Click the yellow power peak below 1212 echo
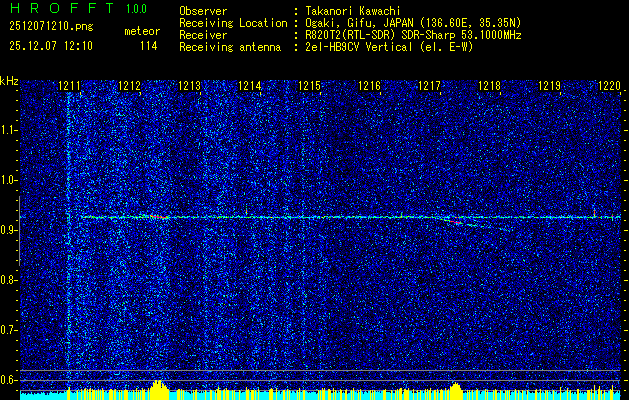Screen dimensions: 629x400 coord(159,390)
